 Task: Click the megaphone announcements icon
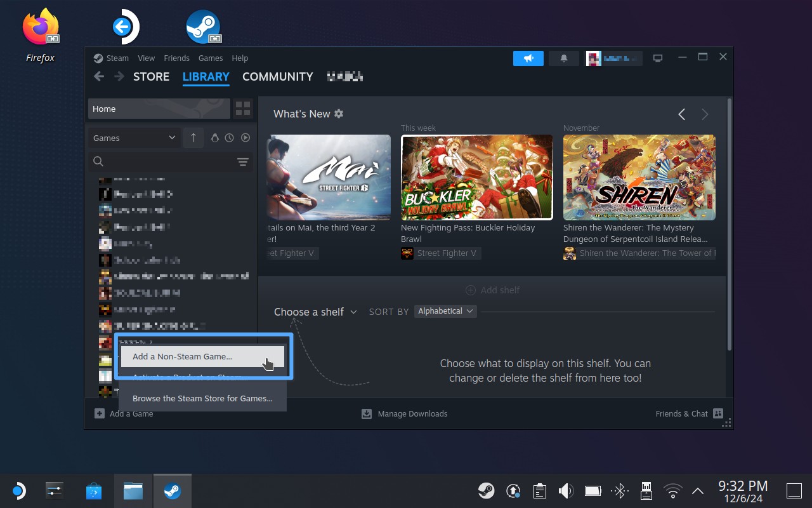[x=528, y=58]
